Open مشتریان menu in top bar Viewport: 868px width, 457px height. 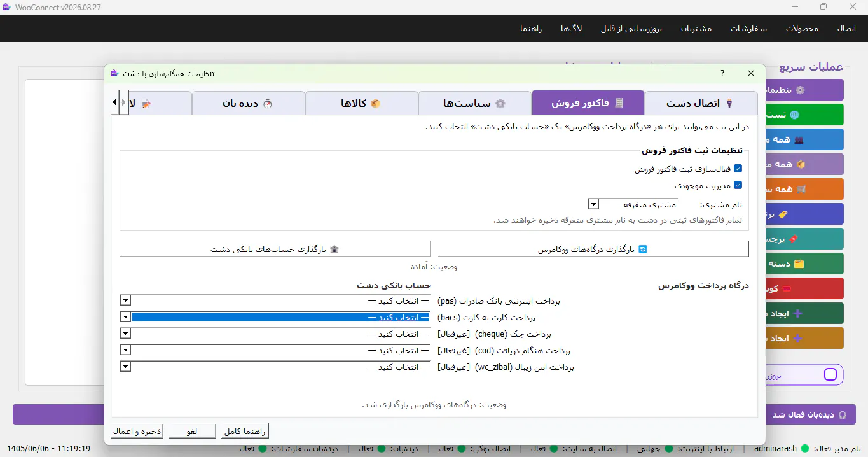[x=696, y=29]
